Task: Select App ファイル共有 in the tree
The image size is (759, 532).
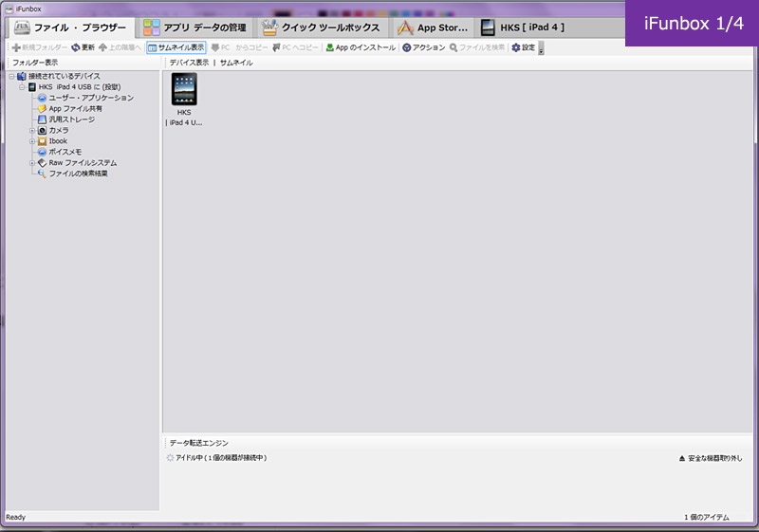Action: point(76,109)
